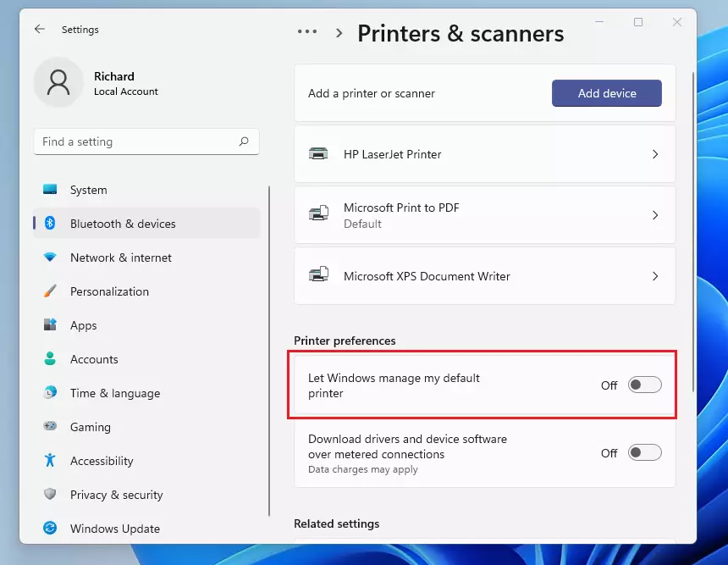Click the Personalization paintbrush icon
The image size is (728, 565).
[50, 291]
